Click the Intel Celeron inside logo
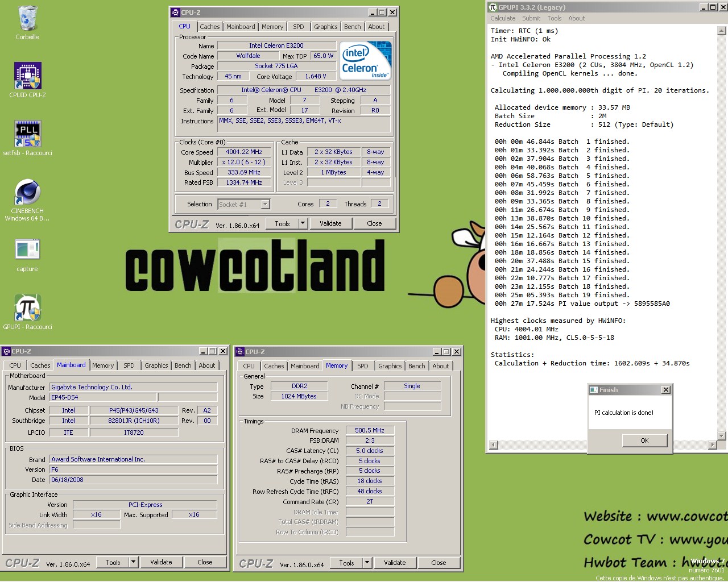The image size is (728, 582). coord(365,60)
